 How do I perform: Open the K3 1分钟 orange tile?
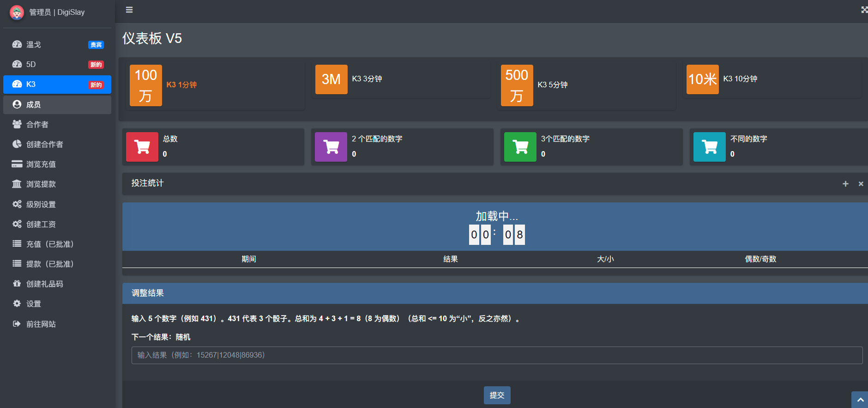click(x=146, y=85)
